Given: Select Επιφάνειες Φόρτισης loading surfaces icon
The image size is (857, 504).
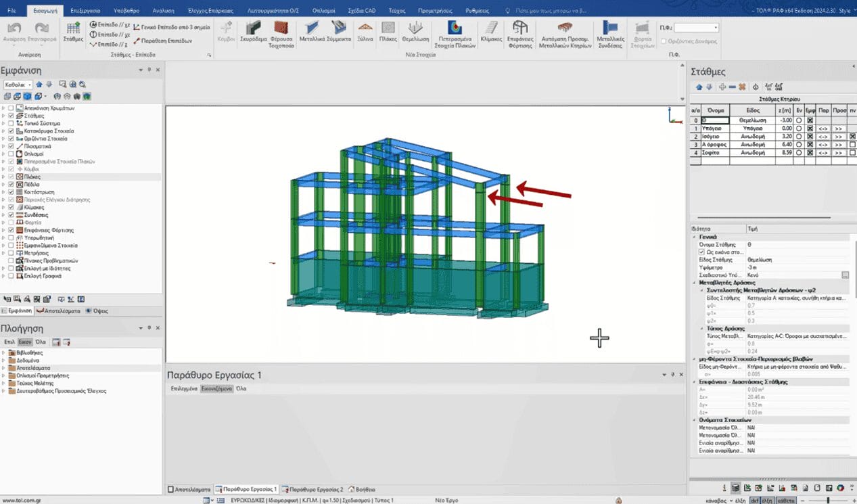Looking at the screenshot, I should point(519,31).
